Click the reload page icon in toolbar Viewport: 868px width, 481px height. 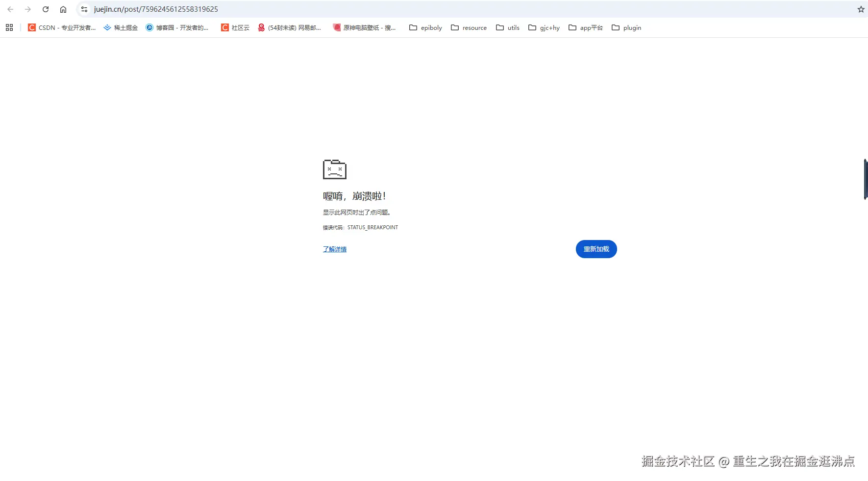click(46, 9)
